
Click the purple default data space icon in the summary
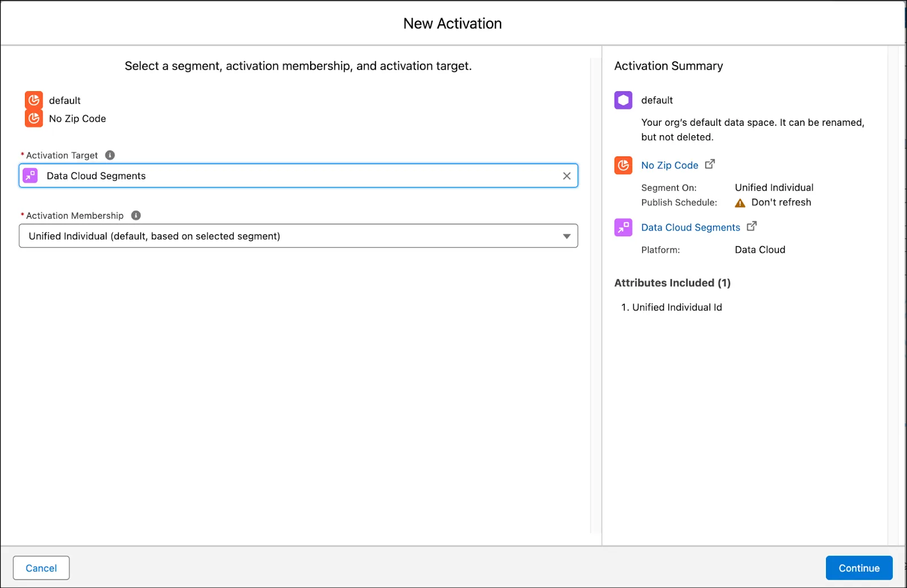[624, 100]
